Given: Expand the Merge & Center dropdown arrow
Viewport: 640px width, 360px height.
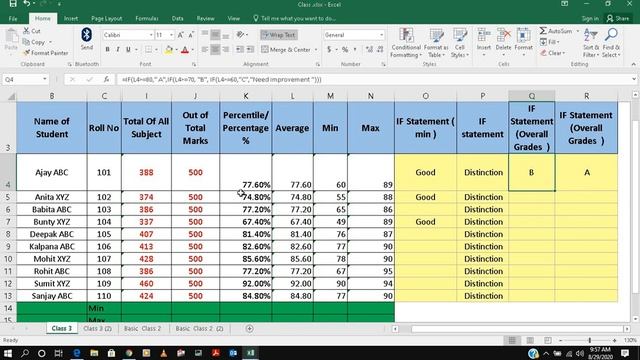Looking at the screenshot, I should (316, 50).
